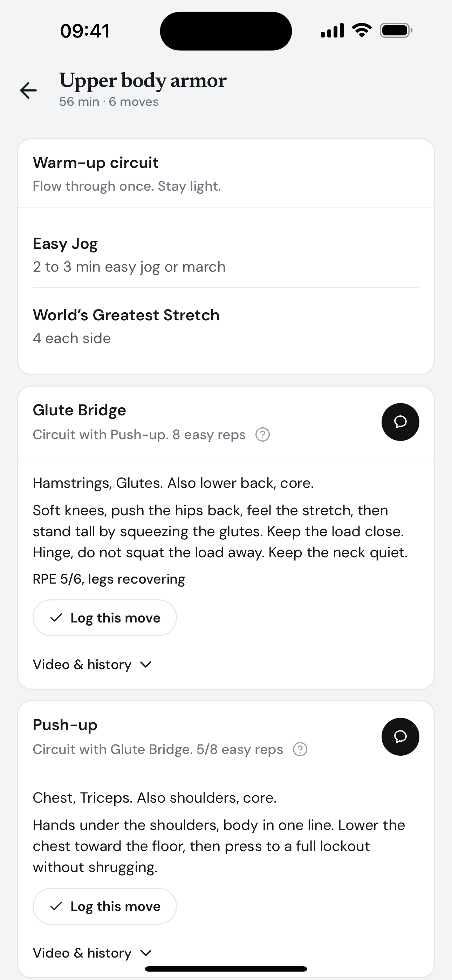Expand Video & history under Glute Bridge
Image resolution: width=452 pixels, height=980 pixels.
[93, 665]
